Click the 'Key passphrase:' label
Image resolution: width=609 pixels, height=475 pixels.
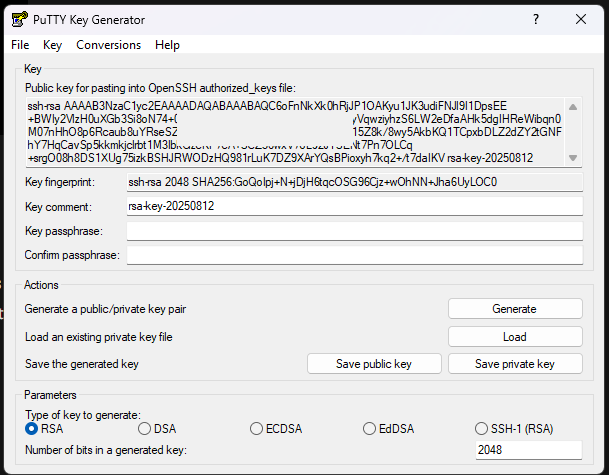64,231
